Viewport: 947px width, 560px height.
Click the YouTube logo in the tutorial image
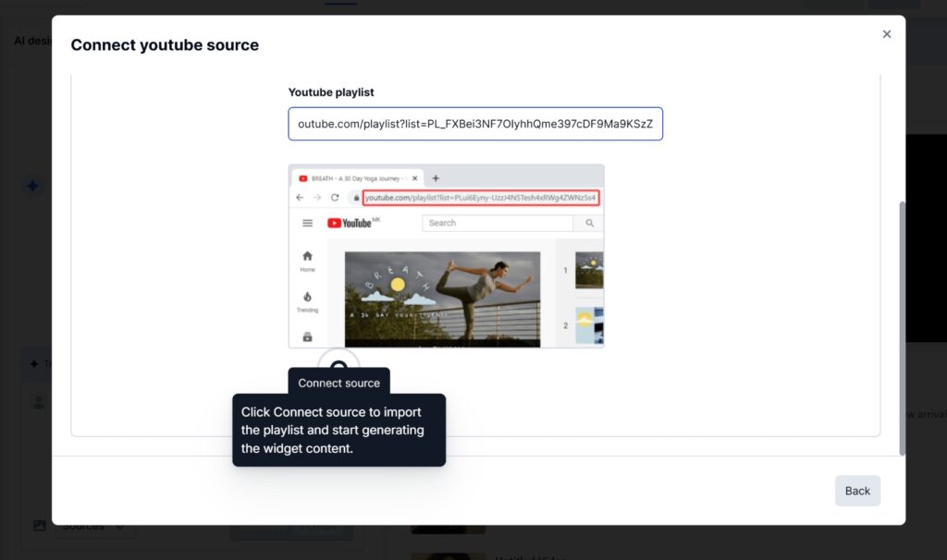(x=349, y=222)
